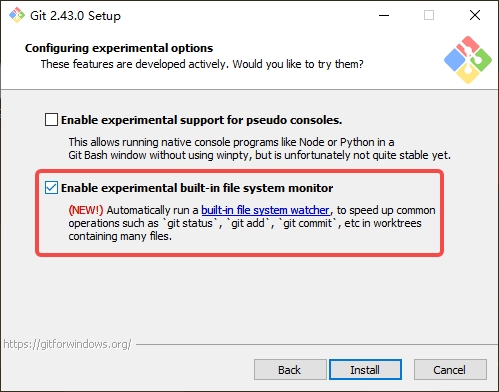Minimize the Git Setup window

point(384,15)
